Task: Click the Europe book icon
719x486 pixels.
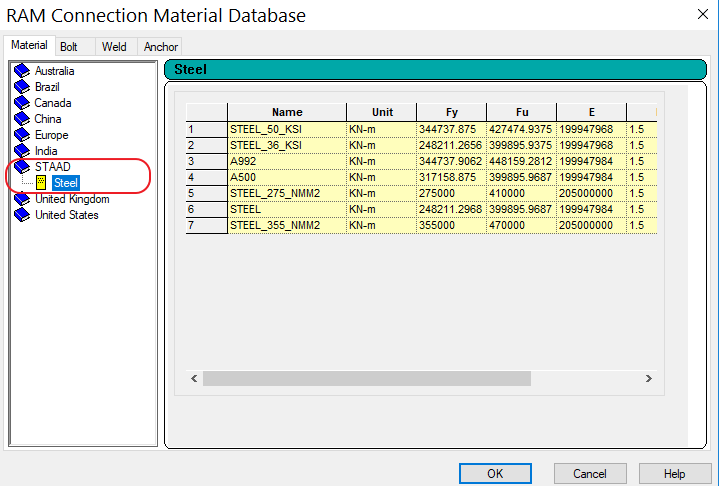Action: point(22,135)
